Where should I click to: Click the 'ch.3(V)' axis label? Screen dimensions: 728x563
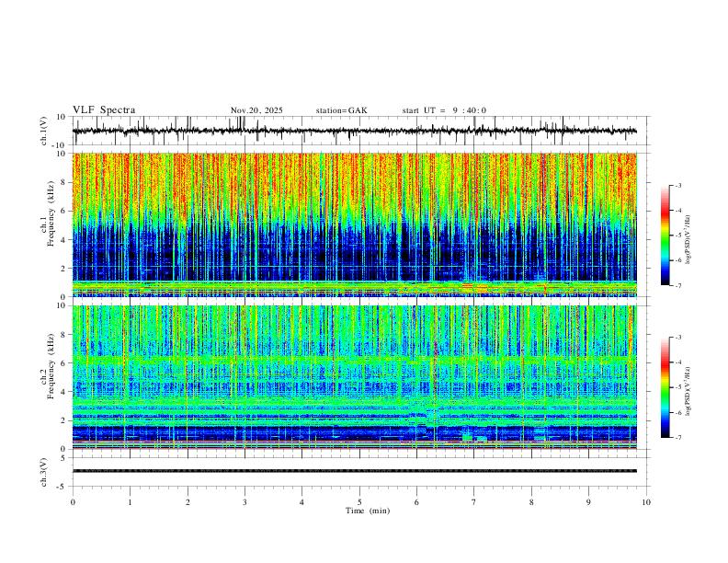[44, 473]
